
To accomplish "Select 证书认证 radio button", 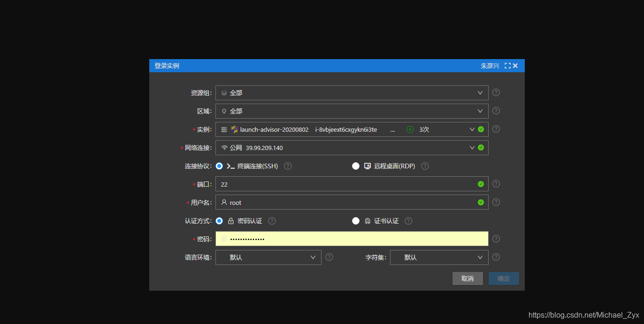I will [x=356, y=221].
